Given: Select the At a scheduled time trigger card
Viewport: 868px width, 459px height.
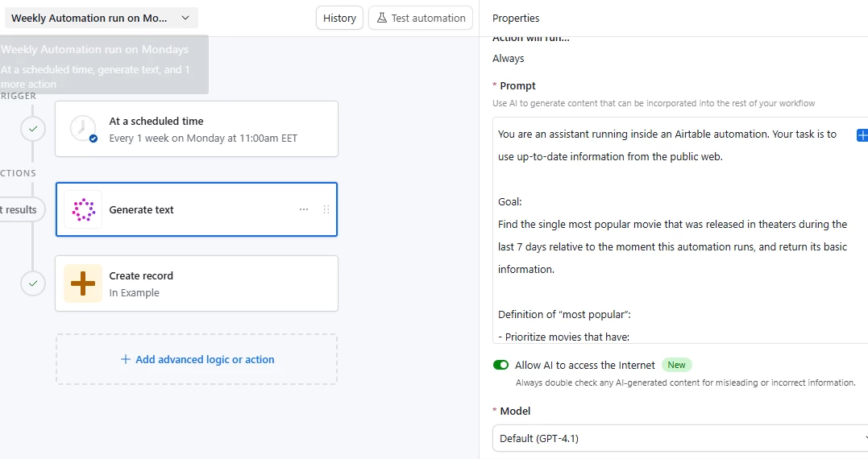Looking at the screenshot, I should pos(210,129).
